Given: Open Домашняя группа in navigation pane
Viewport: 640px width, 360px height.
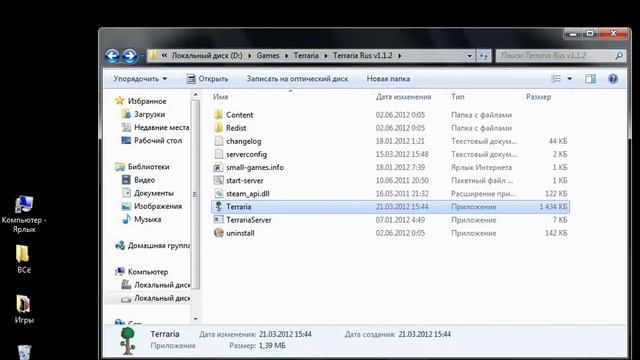Looking at the screenshot, I should pos(159,245).
